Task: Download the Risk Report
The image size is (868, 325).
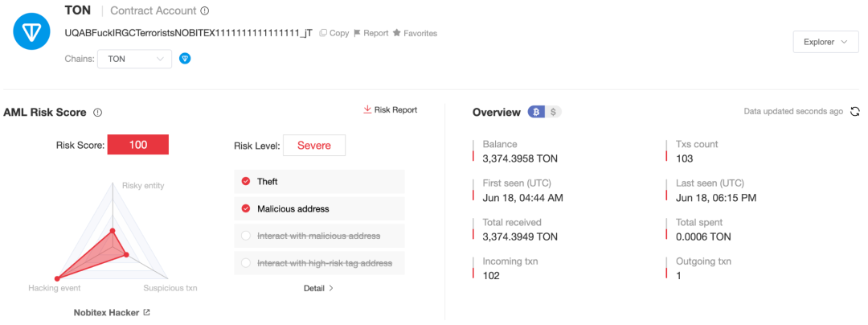Action: coord(391,109)
